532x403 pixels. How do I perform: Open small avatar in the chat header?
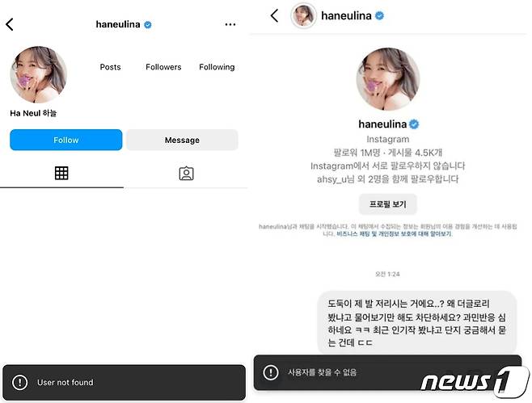tap(304, 15)
